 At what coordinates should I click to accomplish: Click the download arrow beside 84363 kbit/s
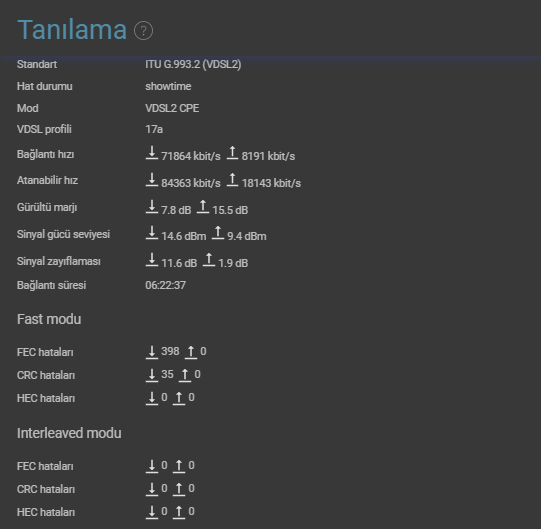151,180
